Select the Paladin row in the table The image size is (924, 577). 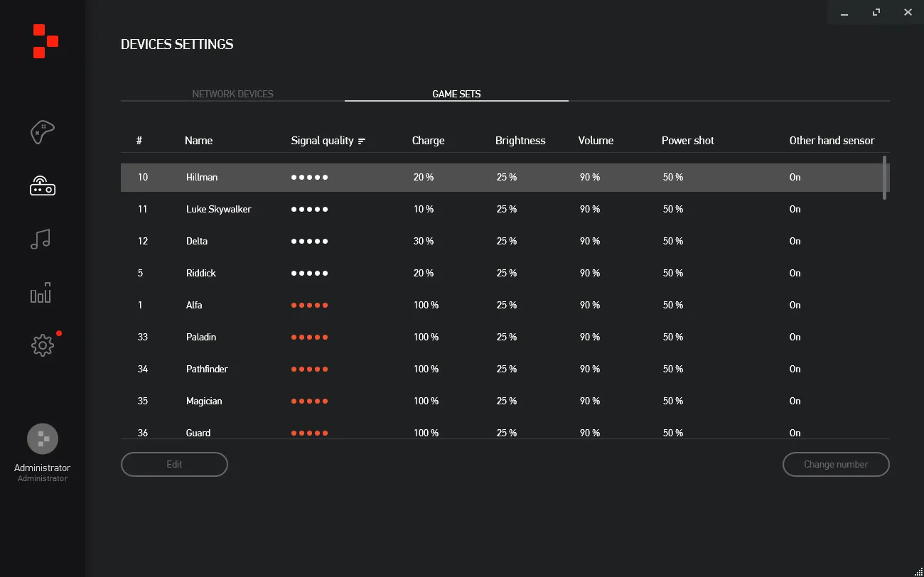pyautogui.click(x=501, y=337)
